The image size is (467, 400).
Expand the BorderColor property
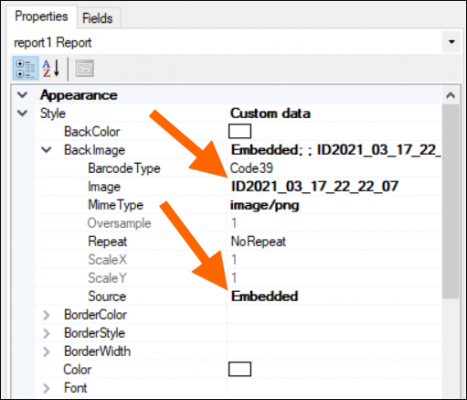pyautogui.click(x=46, y=315)
